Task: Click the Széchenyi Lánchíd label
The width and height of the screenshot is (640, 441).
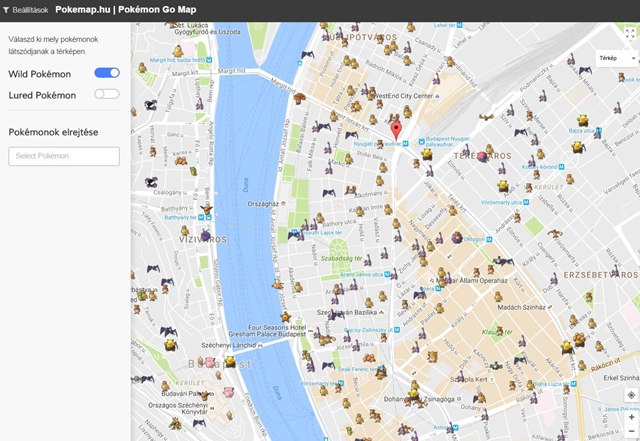Action: (229, 345)
